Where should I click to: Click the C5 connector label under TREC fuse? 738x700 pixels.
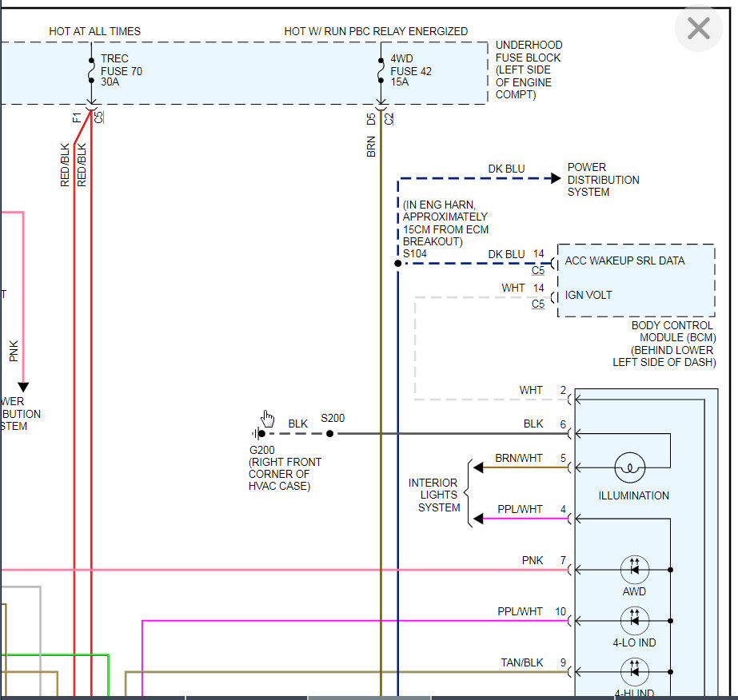[x=98, y=117]
